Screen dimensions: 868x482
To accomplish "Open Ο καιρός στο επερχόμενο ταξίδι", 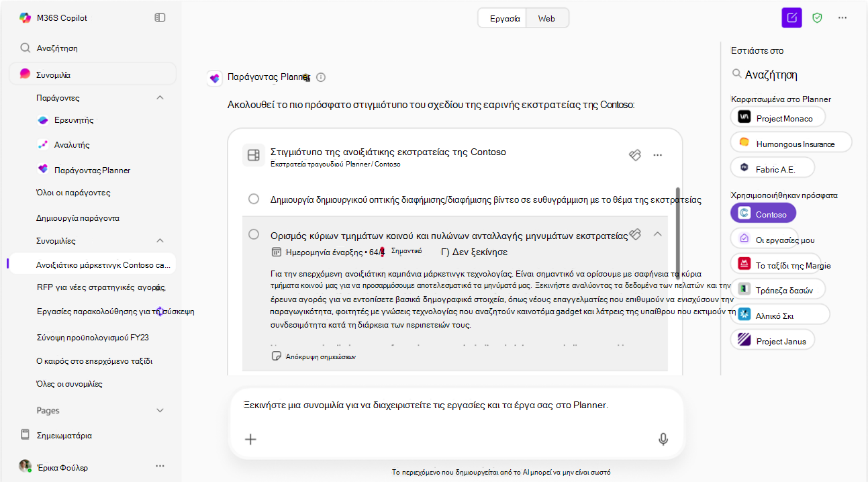I will [x=94, y=360].
